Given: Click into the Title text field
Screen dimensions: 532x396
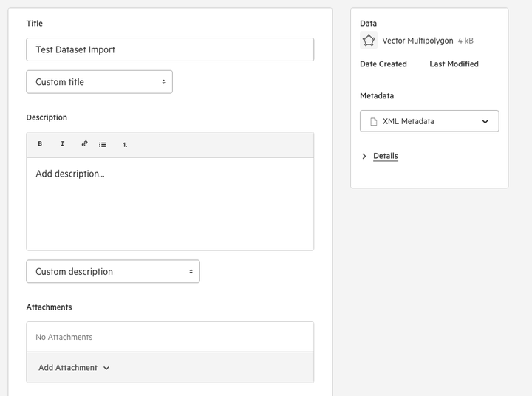Looking at the screenshot, I should point(170,49).
